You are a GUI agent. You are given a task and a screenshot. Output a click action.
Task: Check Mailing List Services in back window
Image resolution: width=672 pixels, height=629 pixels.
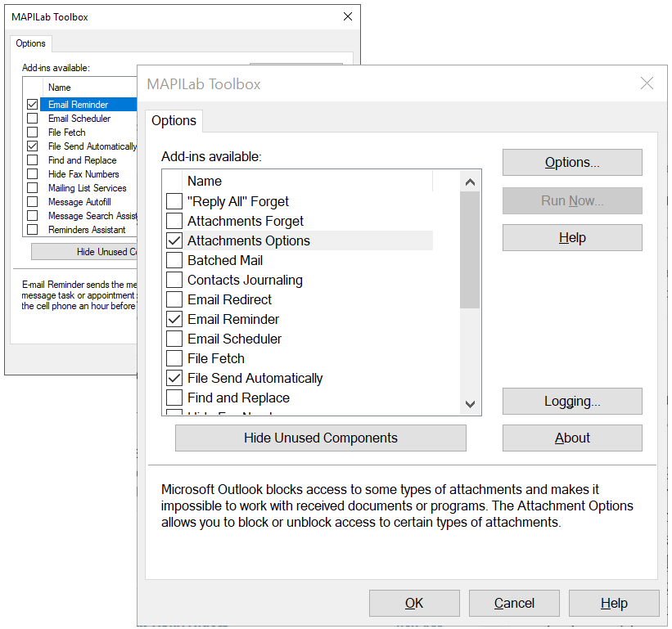32,188
